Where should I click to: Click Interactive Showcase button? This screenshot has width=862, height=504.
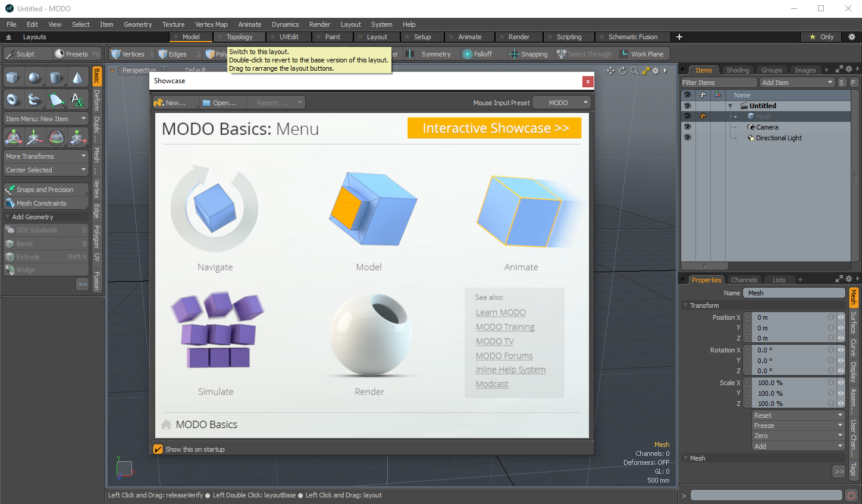(494, 128)
